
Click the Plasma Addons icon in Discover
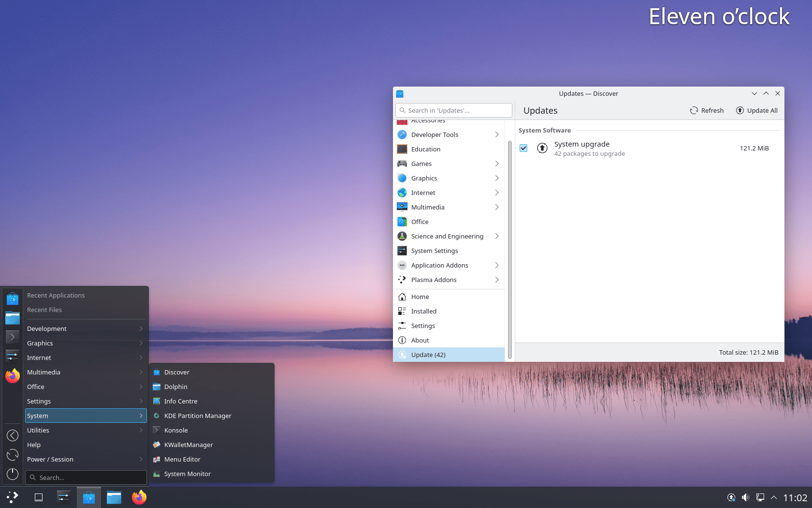click(402, 280)
